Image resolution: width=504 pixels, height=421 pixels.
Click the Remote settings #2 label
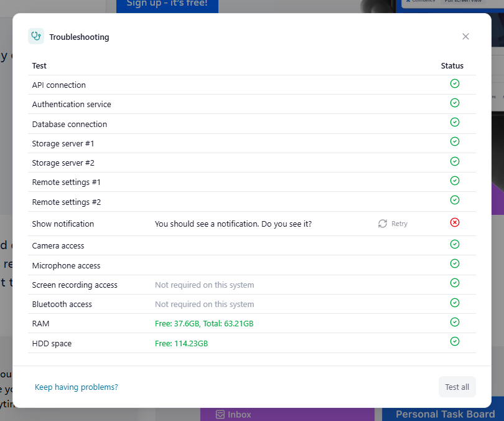66,202
